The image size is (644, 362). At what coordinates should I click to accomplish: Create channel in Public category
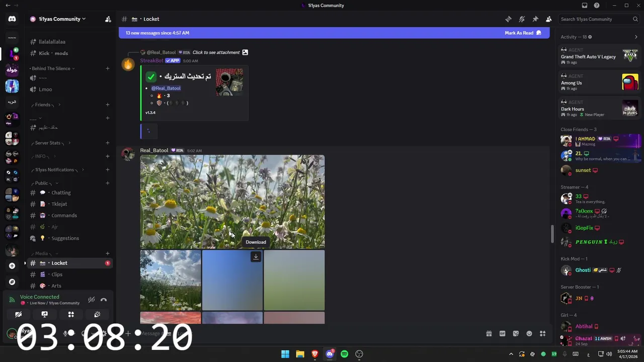click(108, 183)
